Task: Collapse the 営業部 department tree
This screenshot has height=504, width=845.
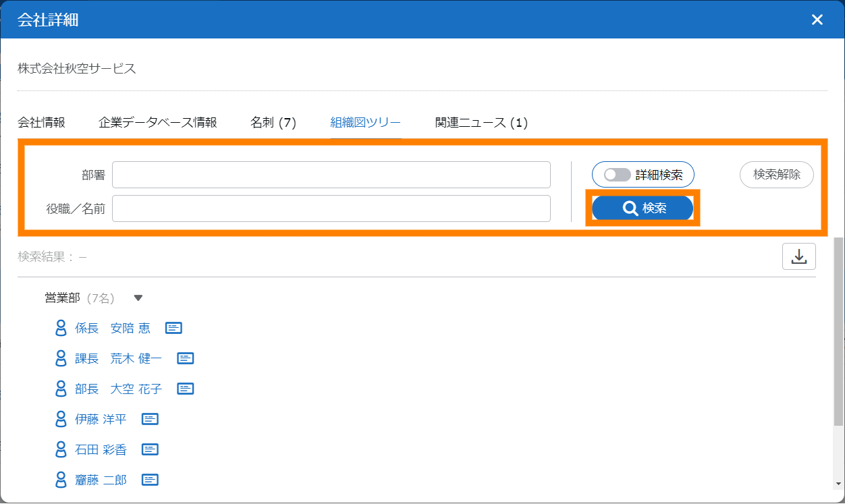Action: [138, 298]
